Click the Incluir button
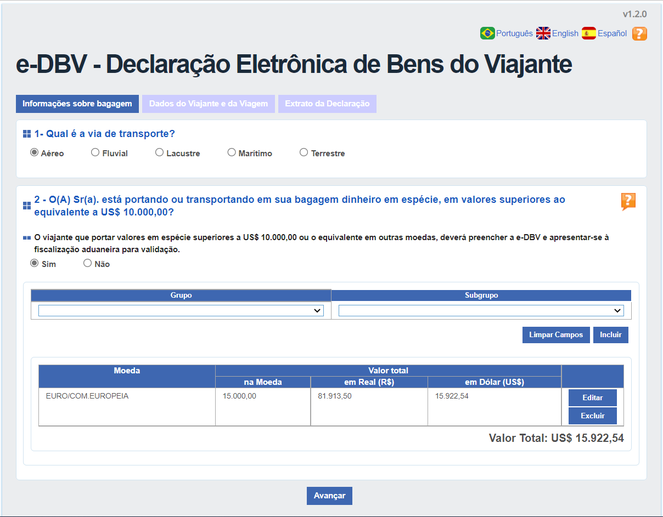 point(610,335)
